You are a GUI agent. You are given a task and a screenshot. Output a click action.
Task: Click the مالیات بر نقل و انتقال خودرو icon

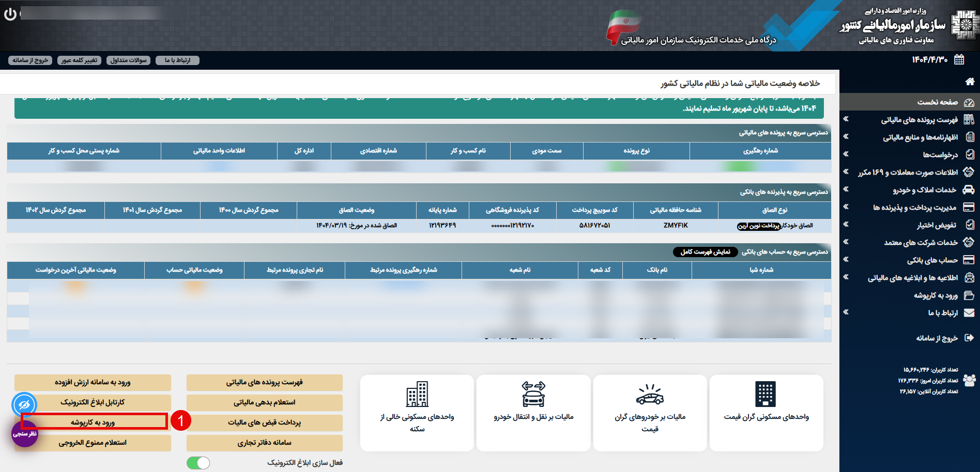coord(533,394)
